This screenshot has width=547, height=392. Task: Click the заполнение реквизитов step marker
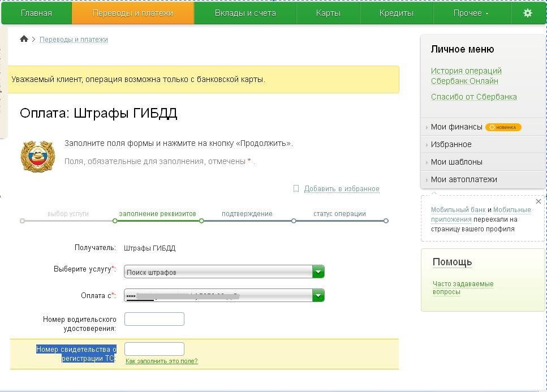point(115,221)
